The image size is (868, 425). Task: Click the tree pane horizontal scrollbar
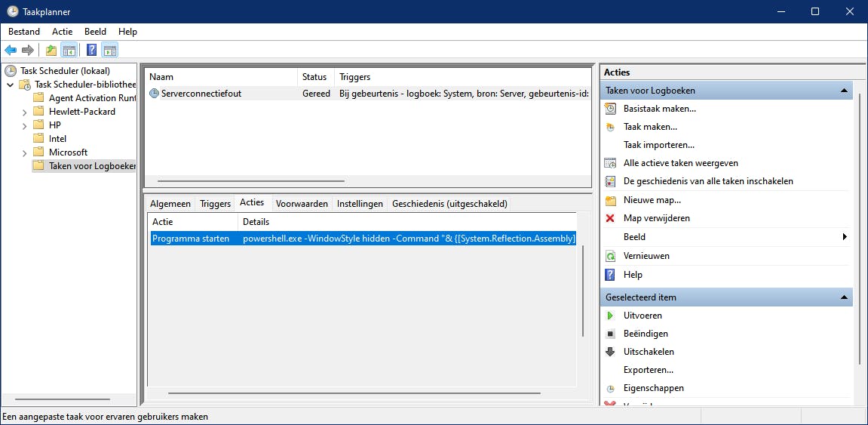pyautogui.click(x=63, y=399)
